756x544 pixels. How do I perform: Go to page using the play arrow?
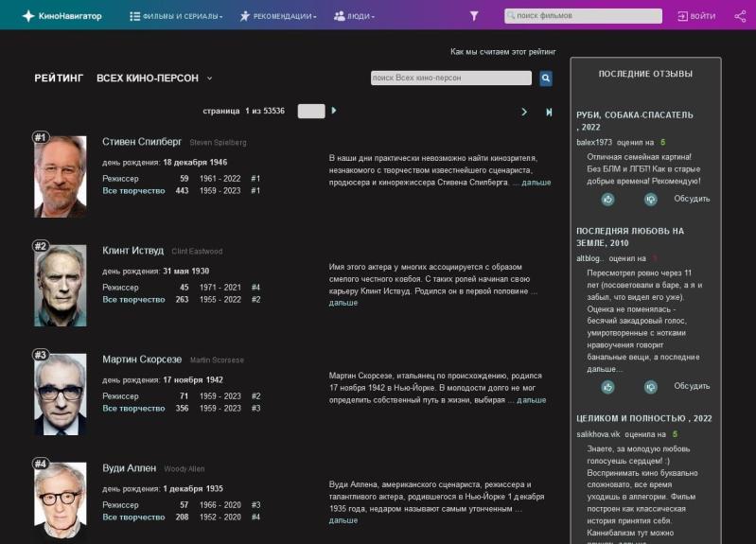pyautogui.click(x=334, y=111)
